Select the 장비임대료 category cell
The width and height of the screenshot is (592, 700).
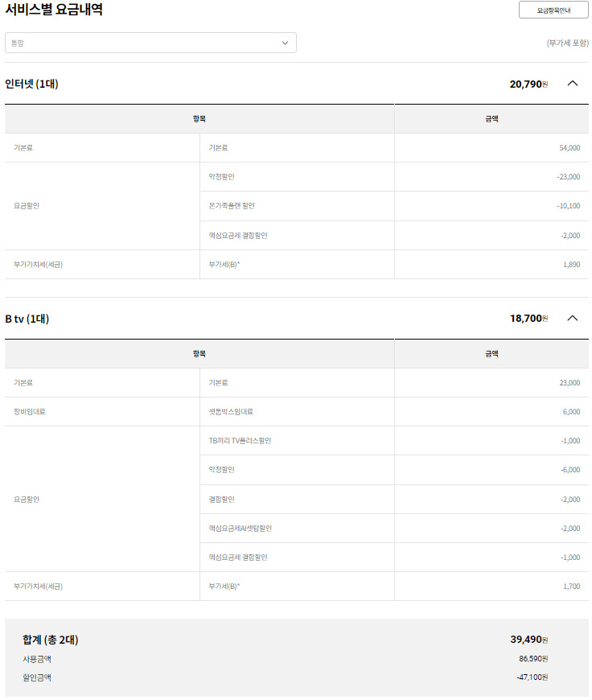tap(30, 412)
